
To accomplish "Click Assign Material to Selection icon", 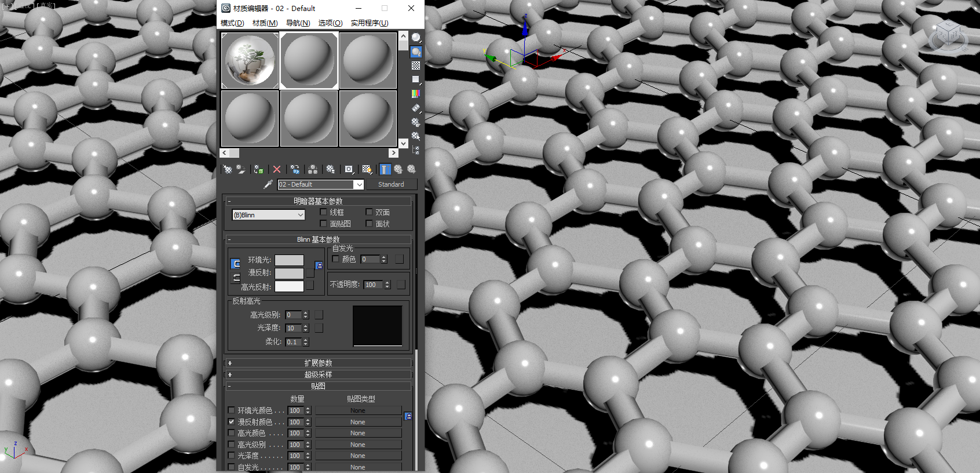I will point(258,169).
